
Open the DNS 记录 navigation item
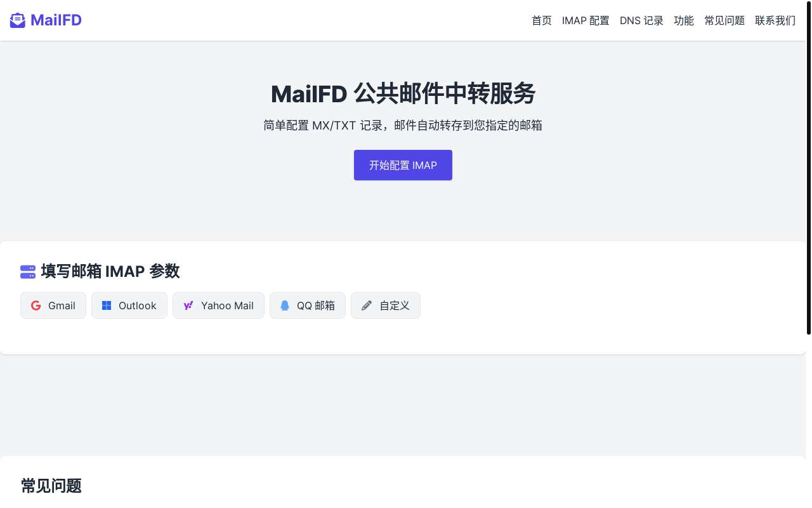click(x=641, y=20)
